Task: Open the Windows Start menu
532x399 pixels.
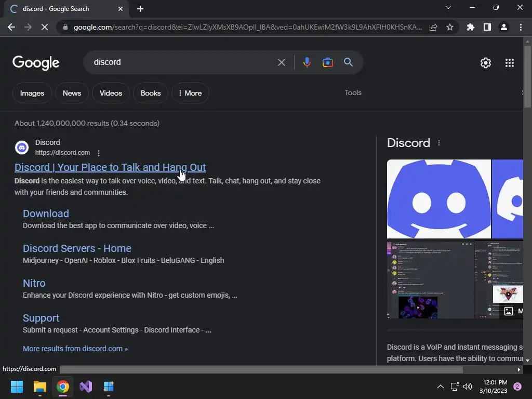Action: 17,387
